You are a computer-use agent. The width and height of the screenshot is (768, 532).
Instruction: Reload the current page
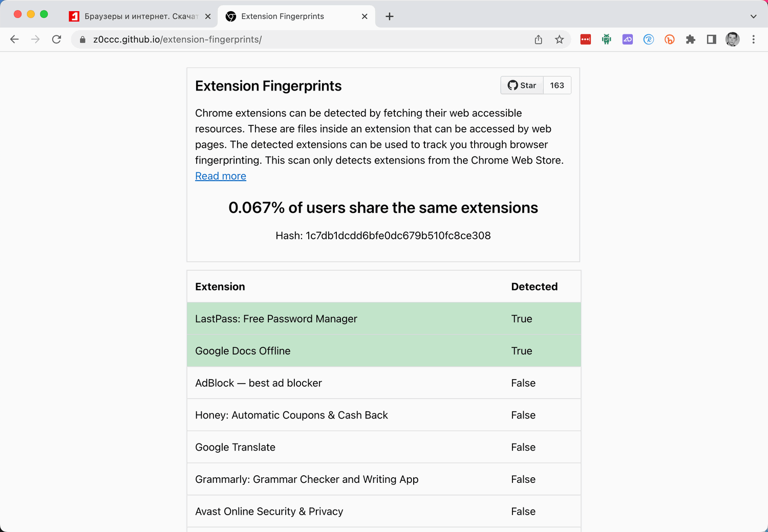click(x=57, y=39)
